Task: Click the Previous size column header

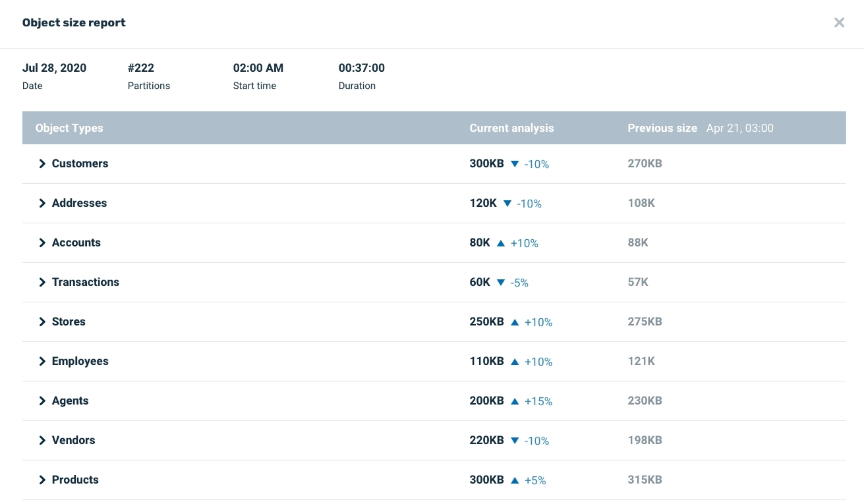Action: (x=662, y=128)
